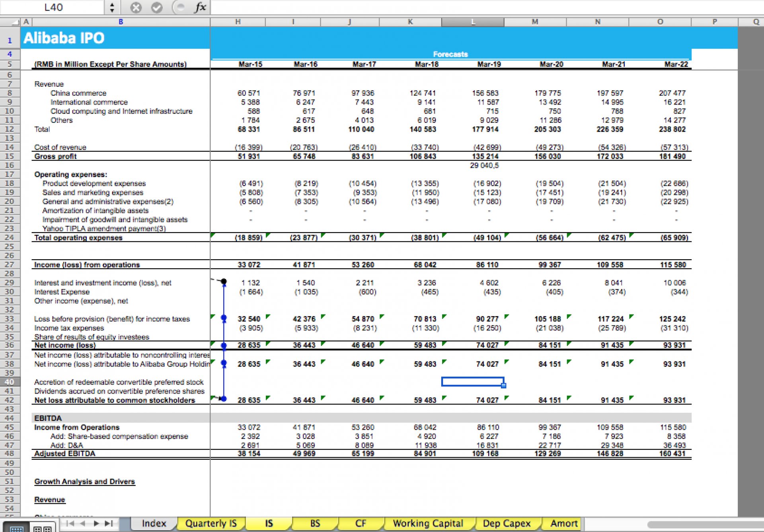Open the CF sheet tab
Viewport: 764px width, 532px height.
(361, 524)
